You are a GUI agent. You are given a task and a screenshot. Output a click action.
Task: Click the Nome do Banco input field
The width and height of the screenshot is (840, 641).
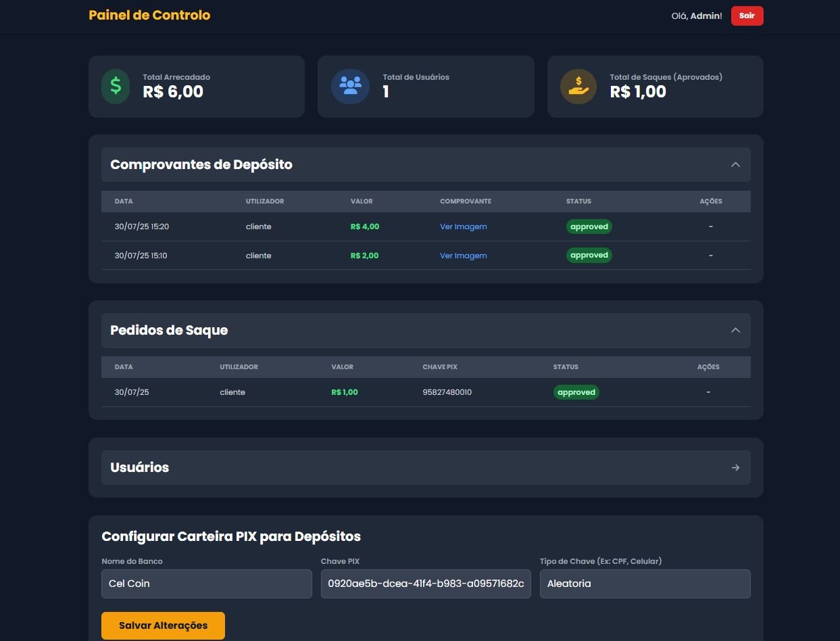pyautogui.click(x=206, y=584)
